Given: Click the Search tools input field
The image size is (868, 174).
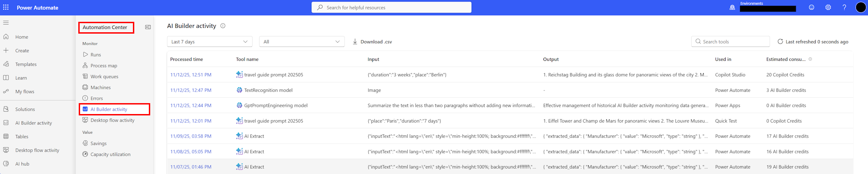Looking at the screenshot, I should pyautogui.click(x=731, y=41).
